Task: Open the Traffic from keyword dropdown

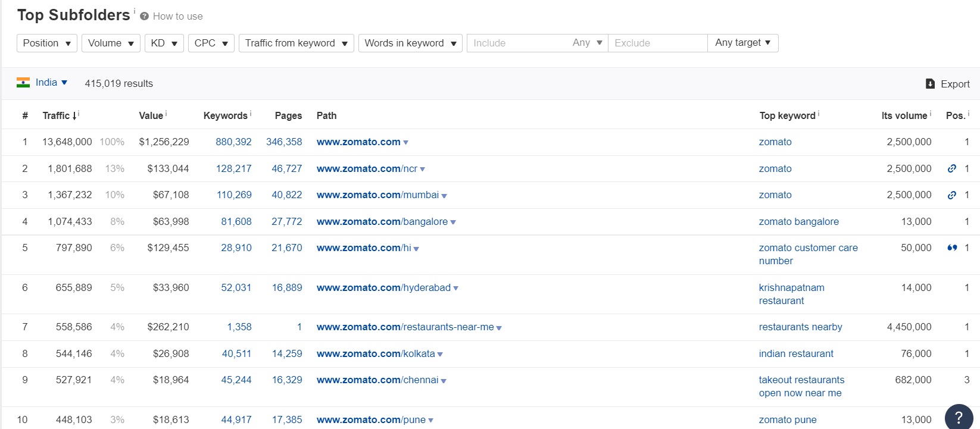Action: tap(297, 43)
